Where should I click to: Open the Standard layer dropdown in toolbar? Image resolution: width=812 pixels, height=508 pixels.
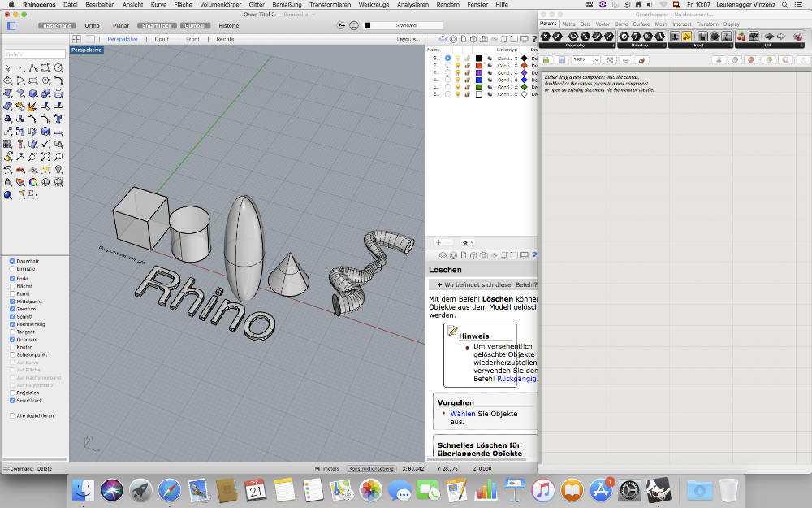(407, 25)
